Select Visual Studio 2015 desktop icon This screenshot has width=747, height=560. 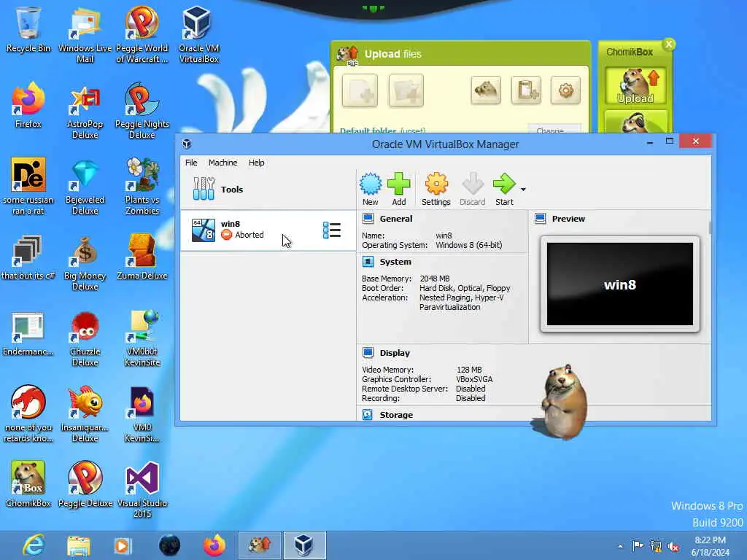point(142,489)
